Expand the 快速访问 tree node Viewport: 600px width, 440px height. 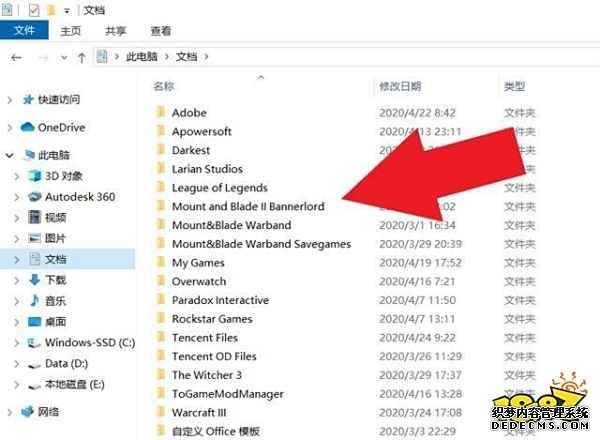(x=10, y=100)
